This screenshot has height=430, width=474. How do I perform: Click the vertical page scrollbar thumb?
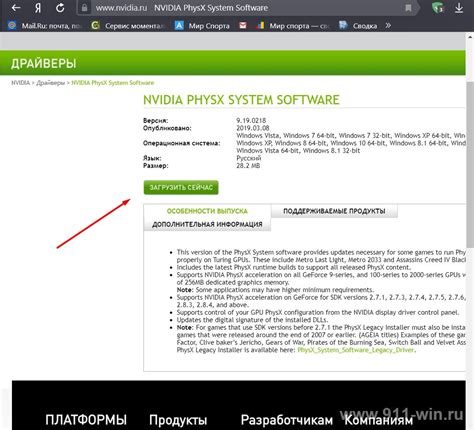point(470,164)
